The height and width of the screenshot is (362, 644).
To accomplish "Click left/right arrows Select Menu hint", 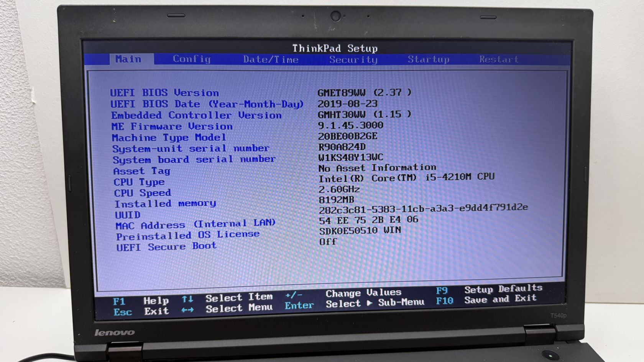I will (x=227, y=308).
